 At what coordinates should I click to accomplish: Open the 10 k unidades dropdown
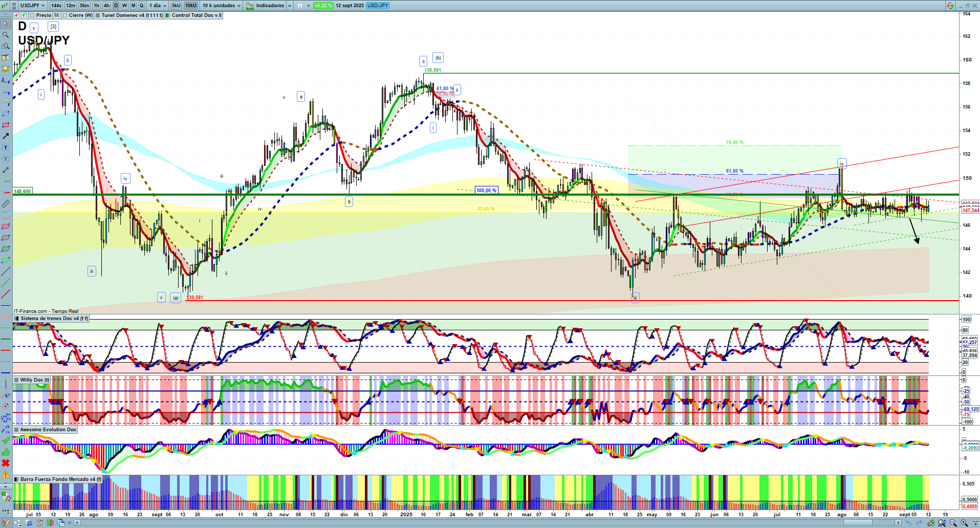pos(221,6)
